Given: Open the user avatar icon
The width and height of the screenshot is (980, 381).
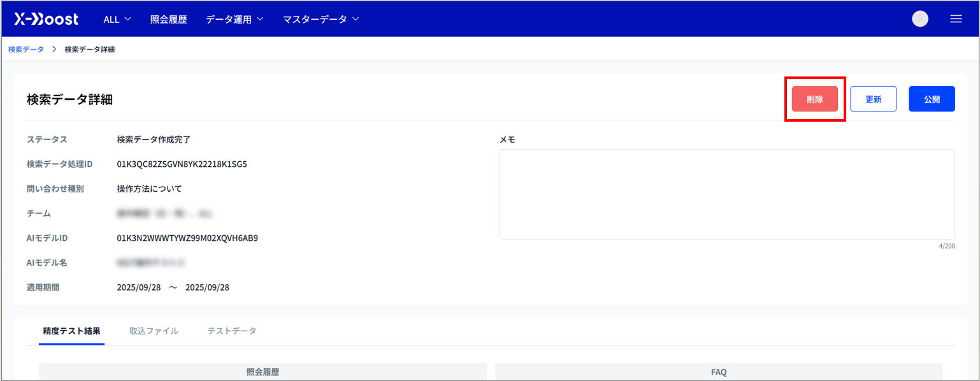Looking at the screenshot, I should [920, 19].
